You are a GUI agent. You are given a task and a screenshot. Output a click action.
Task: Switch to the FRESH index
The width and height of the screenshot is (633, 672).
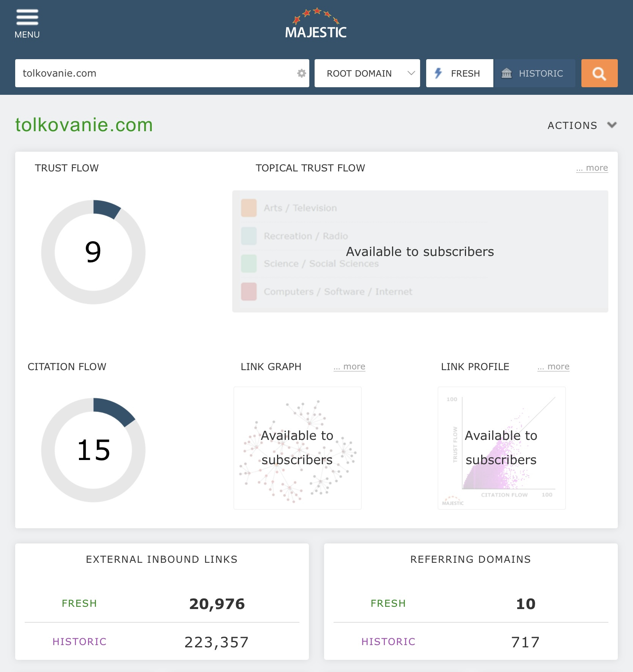[460, 73]
